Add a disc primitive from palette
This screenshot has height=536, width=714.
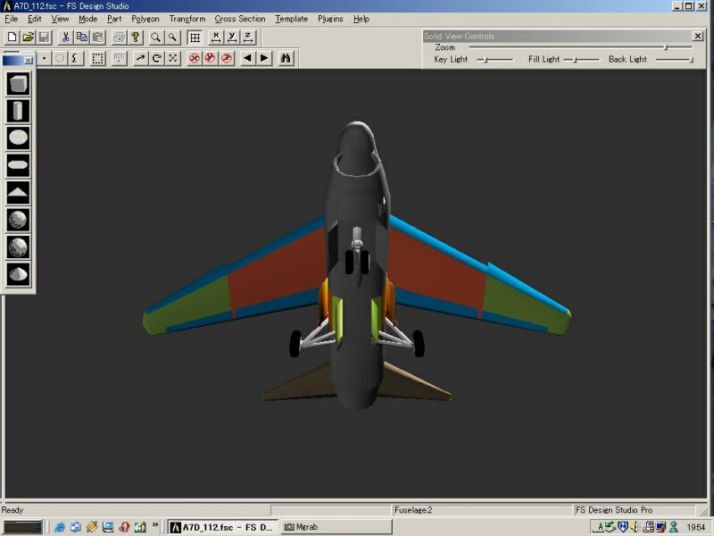[x=18, y=138]
